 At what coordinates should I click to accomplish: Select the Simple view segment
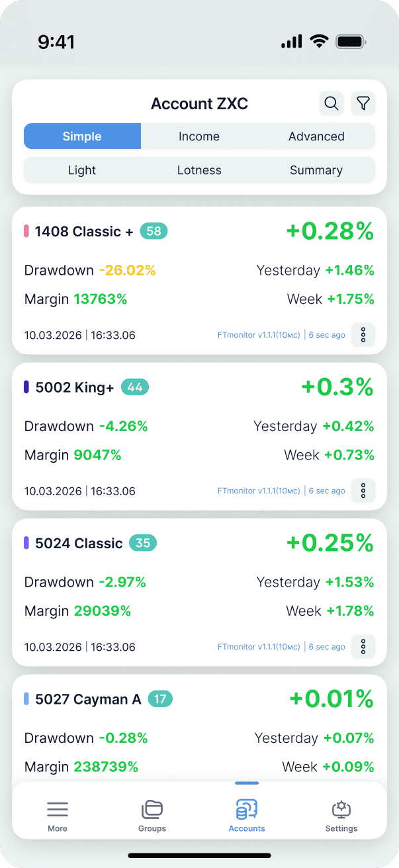(x=82, y=136)
